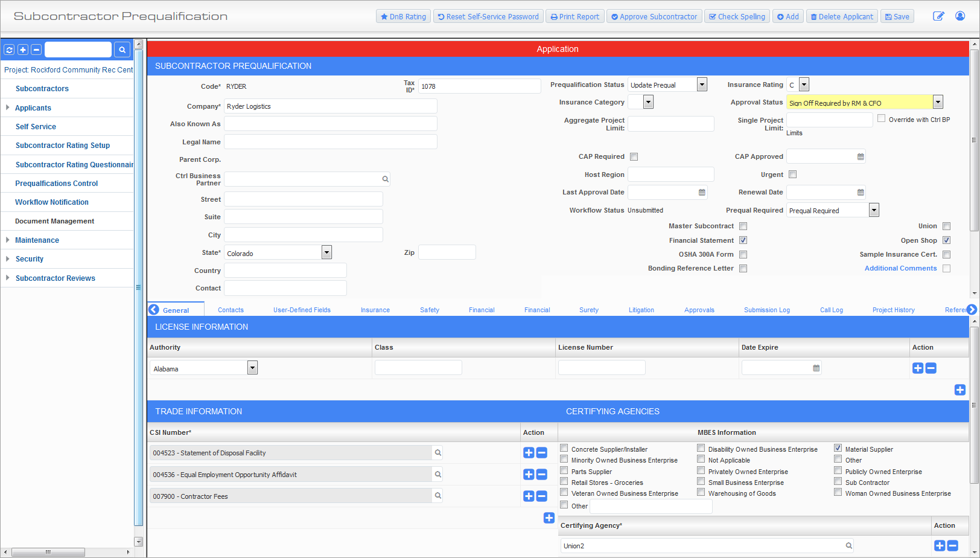Click the sidebar search magnifier icon
Image resolution: width=980 pixels, height=558 pixels.
122,49
